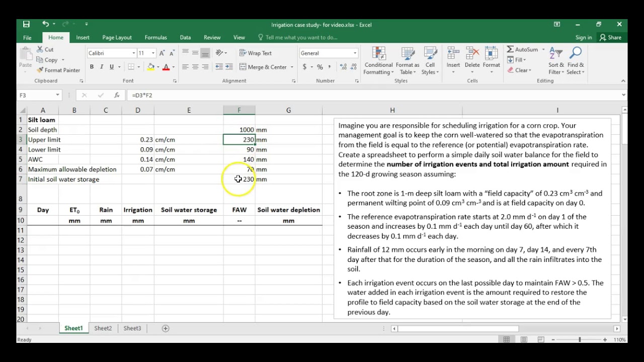Increase decimal places
The image size is (644, 362).
pos(343,67)
